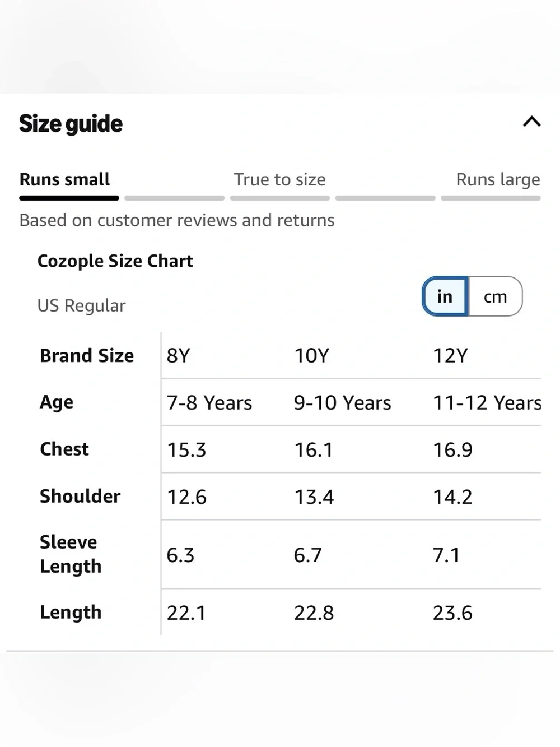This screenshot has height=747, width=560.
Task: Click the Cozople Size Chart title
Action: [115, 261]
